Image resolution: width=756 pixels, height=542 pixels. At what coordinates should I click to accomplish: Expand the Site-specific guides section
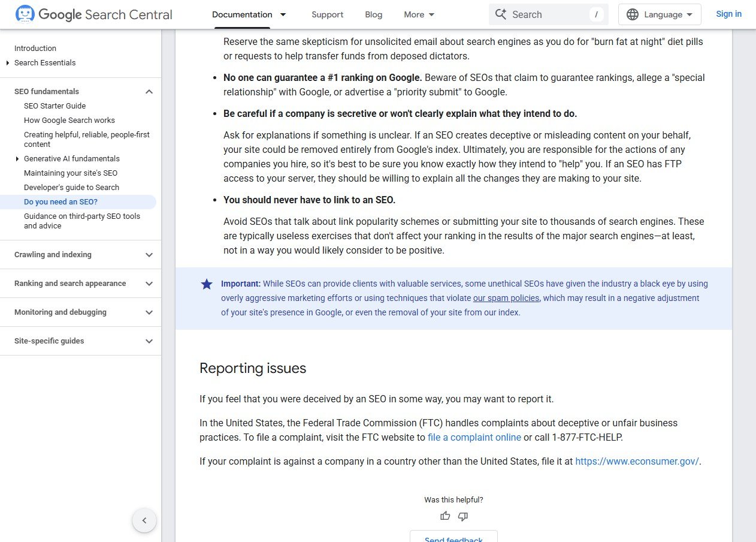coord(149,341)
